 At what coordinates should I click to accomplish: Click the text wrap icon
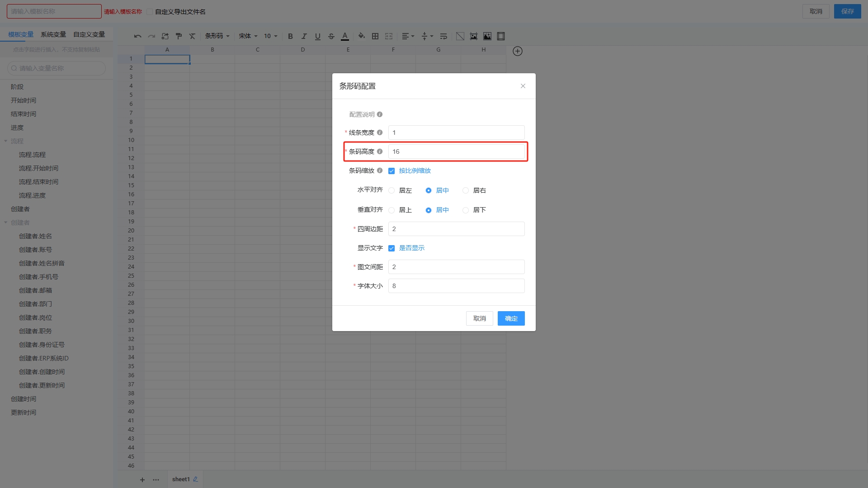(443, 36)
